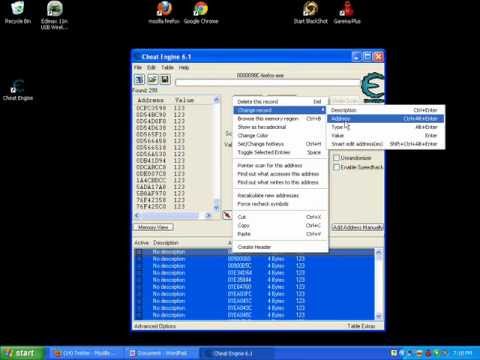The image size is (480, 360).
Task: Toggle the Unrandomizer checkbox
Action: point(336,158)
